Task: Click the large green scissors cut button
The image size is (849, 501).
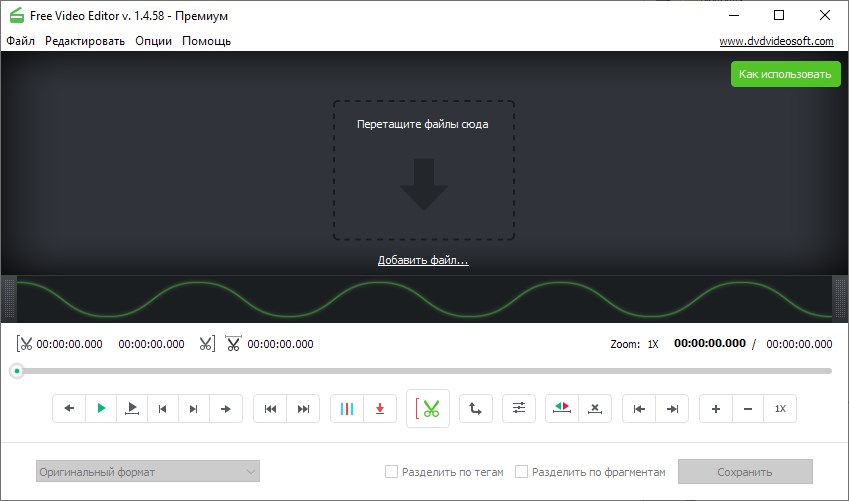Action: (428, 408)
